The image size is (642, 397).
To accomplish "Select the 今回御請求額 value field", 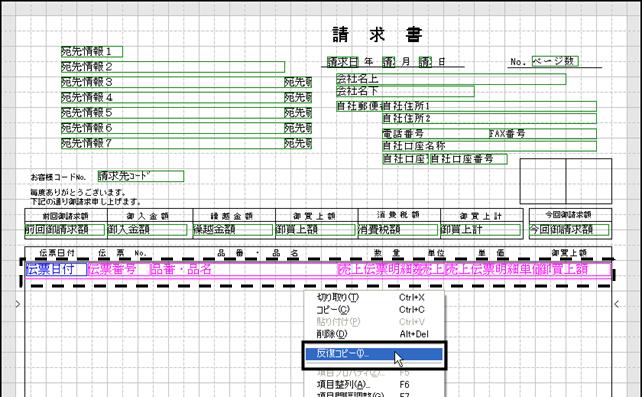I will pyautogui.click(x=569, y=230).
